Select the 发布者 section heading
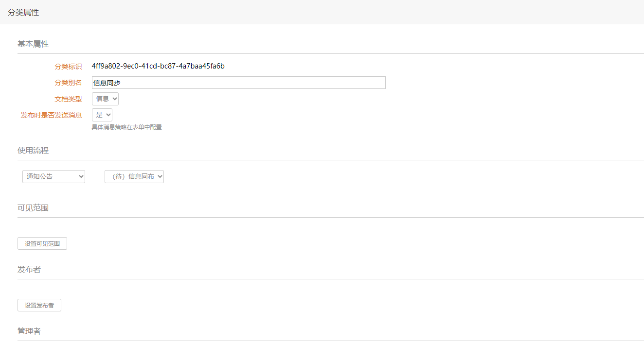Viewport: 644px width, 343px height. click(x=29, y=269)
